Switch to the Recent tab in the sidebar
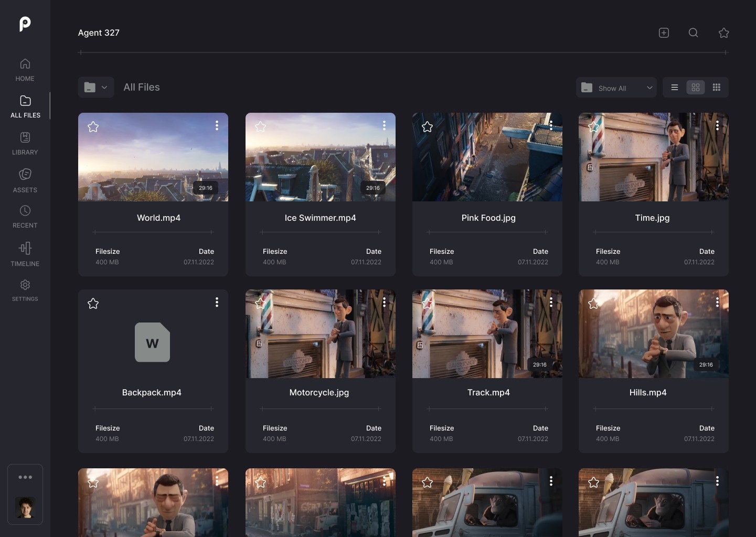This screenshot has width=756, height=537. tap(25, 217)
